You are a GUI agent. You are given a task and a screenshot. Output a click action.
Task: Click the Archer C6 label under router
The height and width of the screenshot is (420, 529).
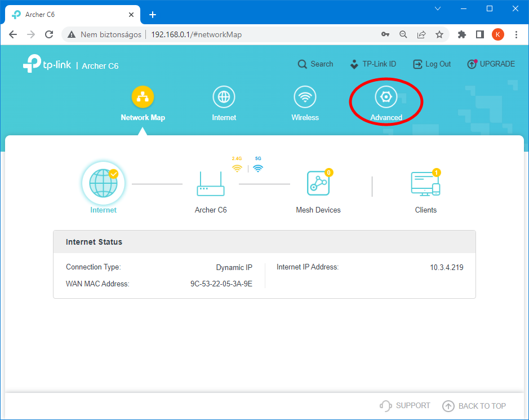(211, 210)
